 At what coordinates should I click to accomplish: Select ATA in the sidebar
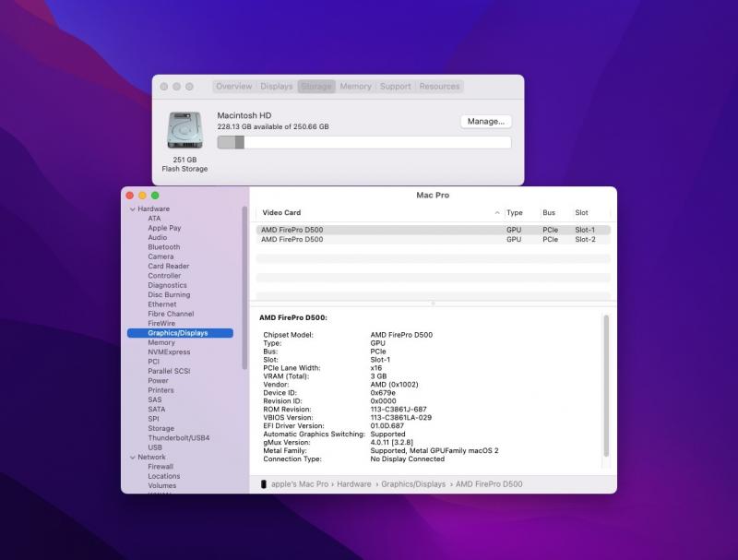pos(154,219)
